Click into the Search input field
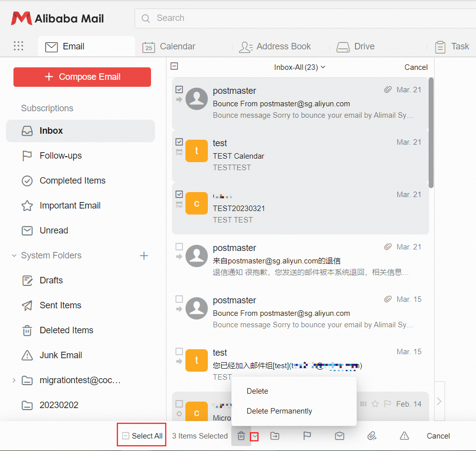 305,18
